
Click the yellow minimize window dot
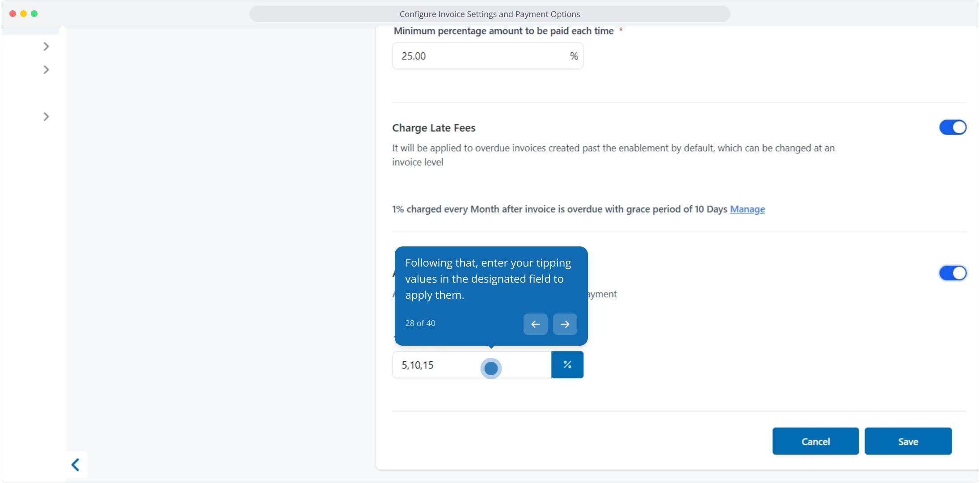point(23,14)
